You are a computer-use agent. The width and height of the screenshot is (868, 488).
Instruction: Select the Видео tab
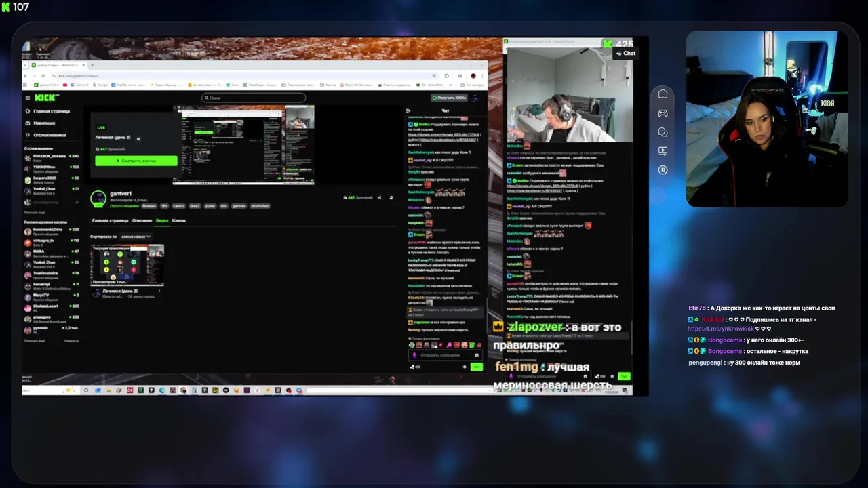[x=162, y=220]
